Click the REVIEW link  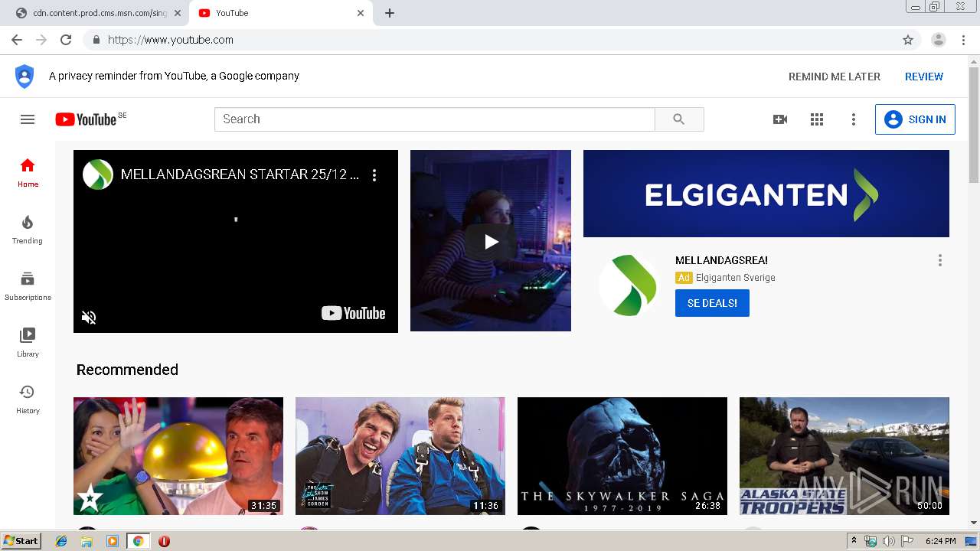tap(924, 77)
